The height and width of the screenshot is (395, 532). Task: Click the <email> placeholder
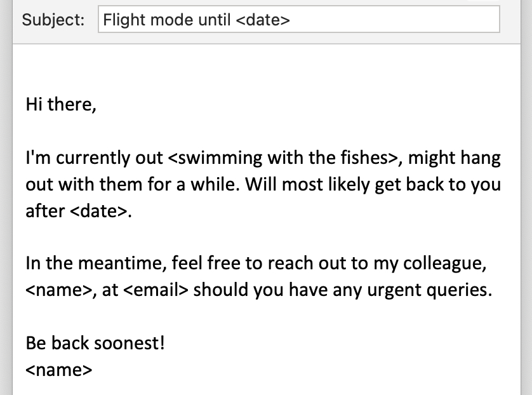[156, 290]
